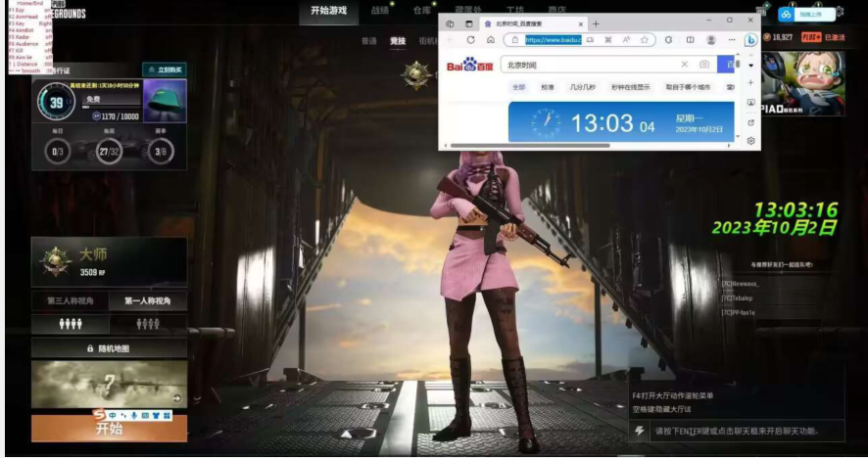Open Baidu camera image search

[704, 65]
